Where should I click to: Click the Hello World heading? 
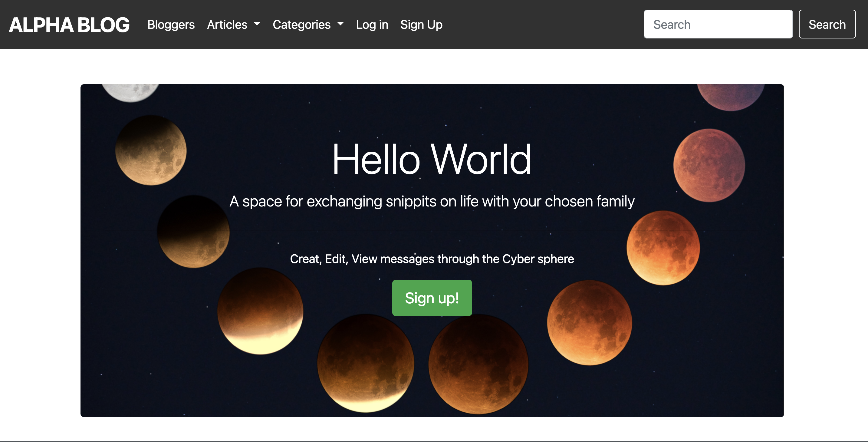click(x=432, y=159)
